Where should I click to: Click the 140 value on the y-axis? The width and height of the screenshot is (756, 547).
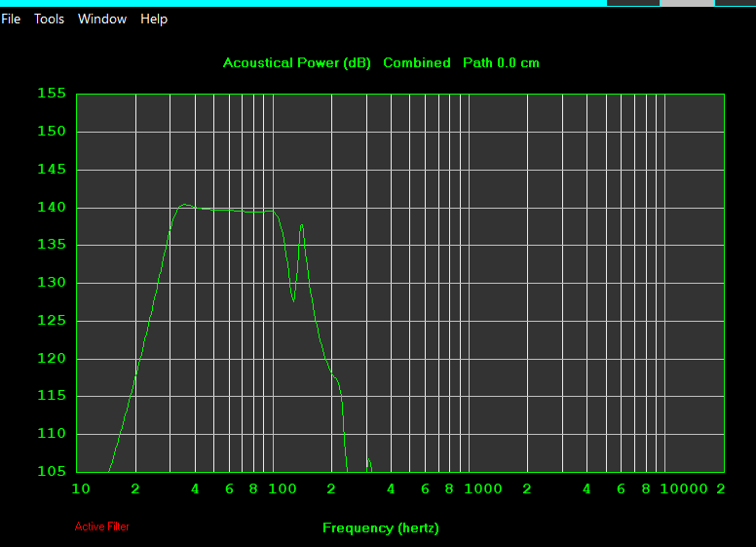click(x=52, y=208)
